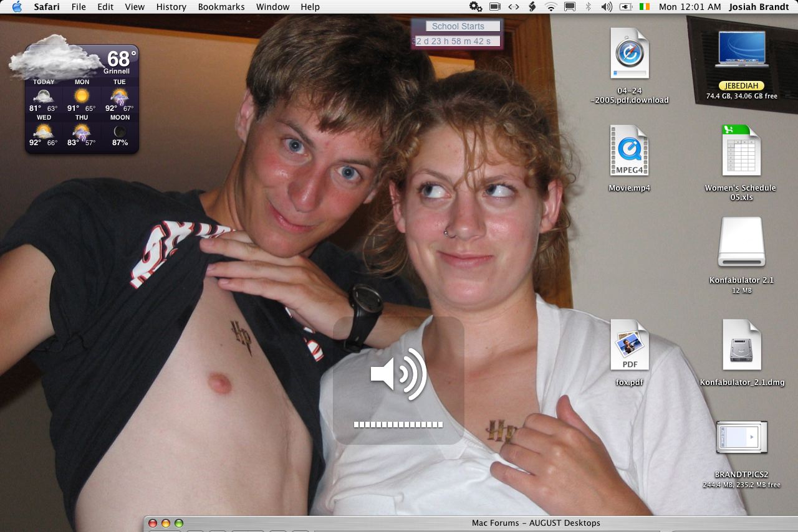
Task: Click the WED partly cloudy forecast icon
Action: click(x=43, y=131)
